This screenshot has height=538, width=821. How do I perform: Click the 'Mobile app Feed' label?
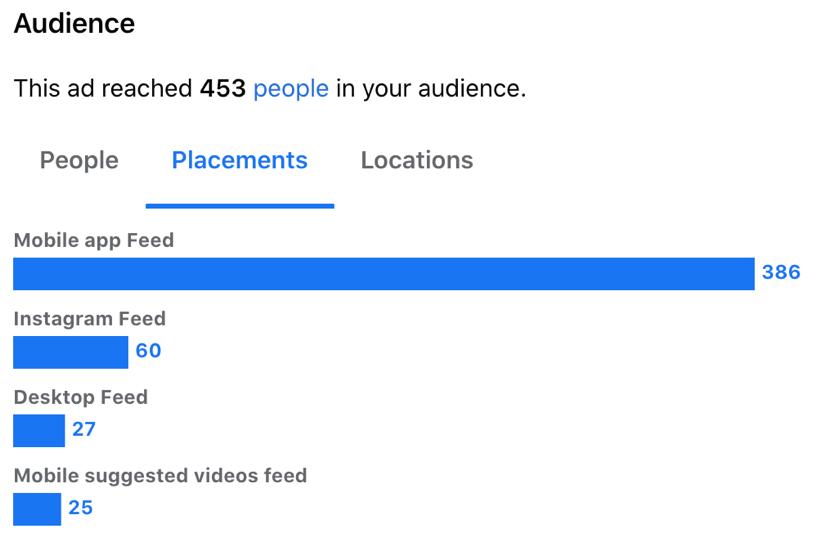click(x=94, y=240)
